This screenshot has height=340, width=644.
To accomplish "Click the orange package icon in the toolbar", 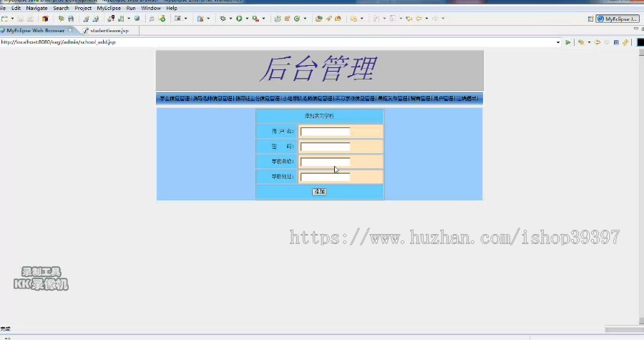I will (45, 19).
